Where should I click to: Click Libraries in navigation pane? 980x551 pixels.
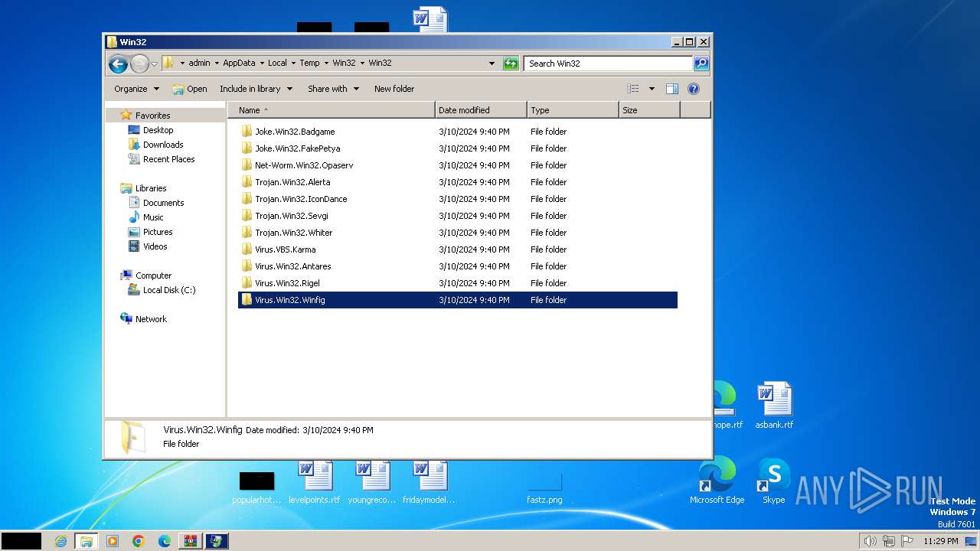coord(151,188)
